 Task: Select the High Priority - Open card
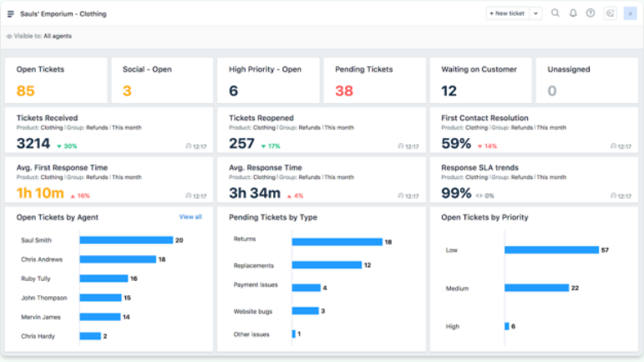tap(268, 80)
